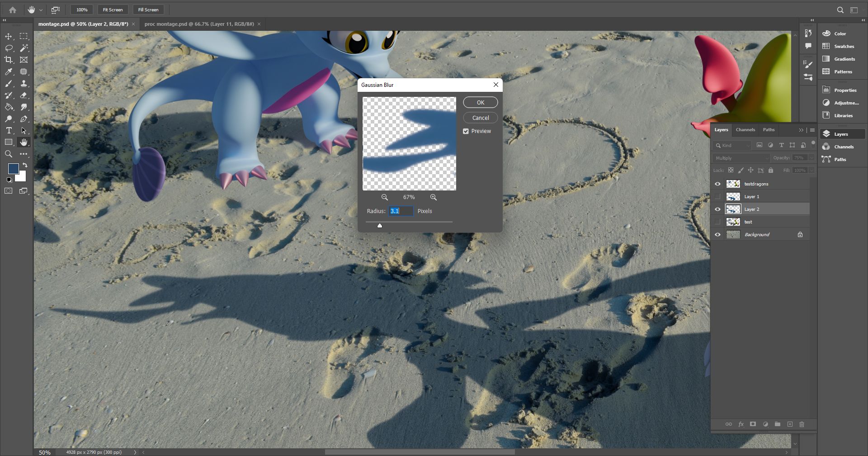Select the Dodge tool

coord(9,119)
